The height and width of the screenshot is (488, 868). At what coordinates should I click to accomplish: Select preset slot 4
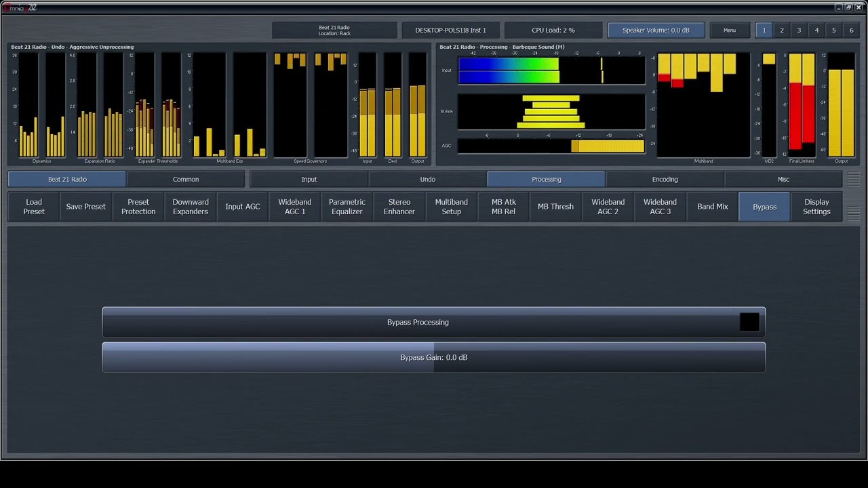pyautogui.click(x=816, y=30)
